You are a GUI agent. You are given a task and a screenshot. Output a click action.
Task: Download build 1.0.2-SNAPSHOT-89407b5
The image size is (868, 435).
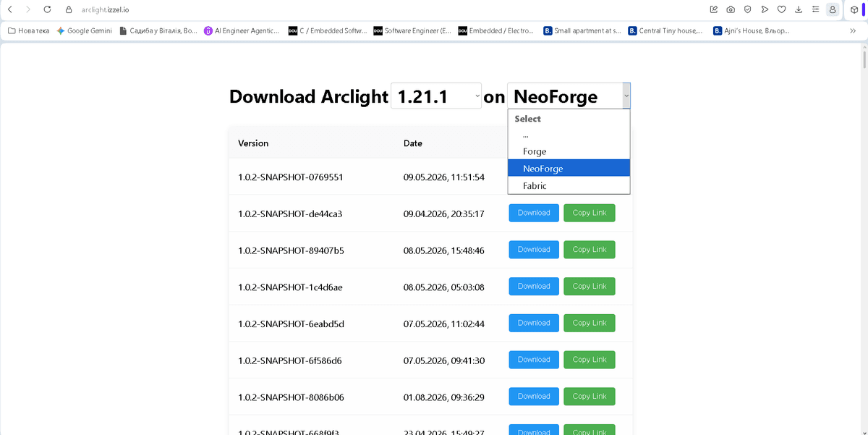[534, 250]
